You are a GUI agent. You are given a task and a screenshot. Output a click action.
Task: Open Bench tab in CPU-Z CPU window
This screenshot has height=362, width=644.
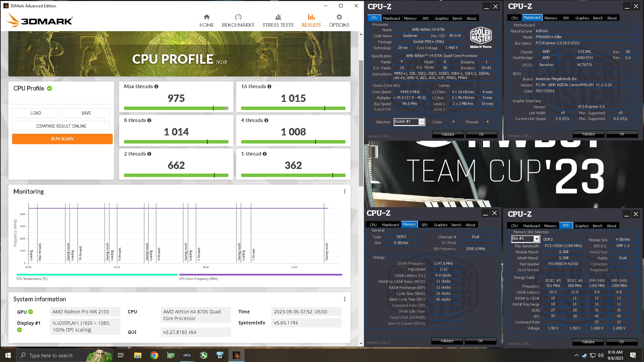(457, 18)
